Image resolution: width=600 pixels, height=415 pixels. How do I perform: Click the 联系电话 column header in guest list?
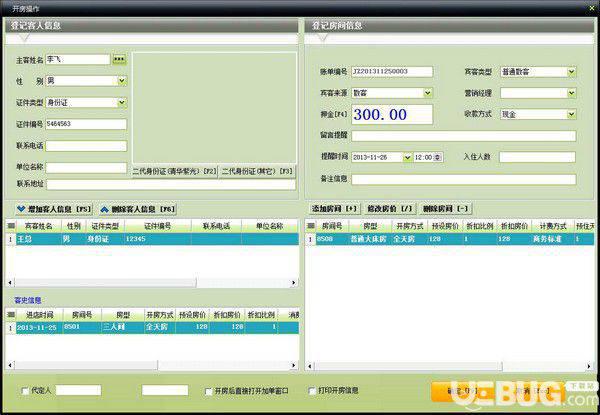pos(217,226)
